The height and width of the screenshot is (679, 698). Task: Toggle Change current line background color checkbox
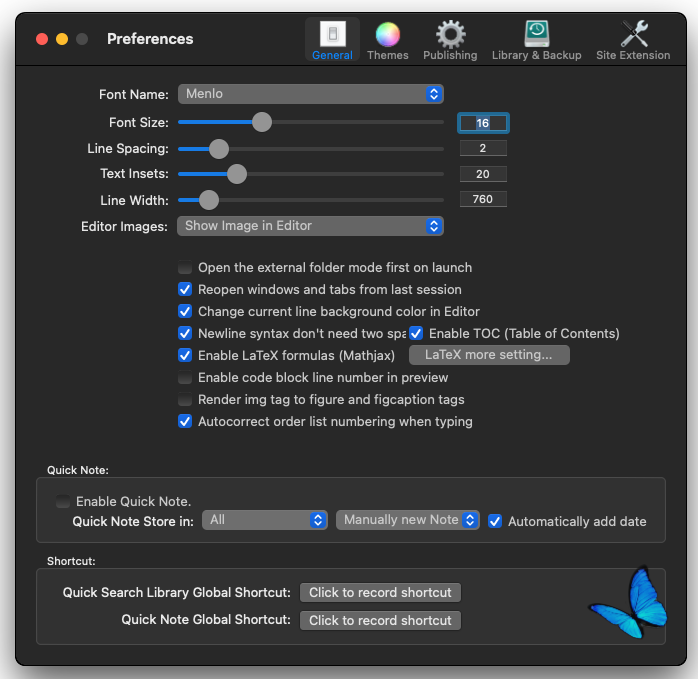185,311
